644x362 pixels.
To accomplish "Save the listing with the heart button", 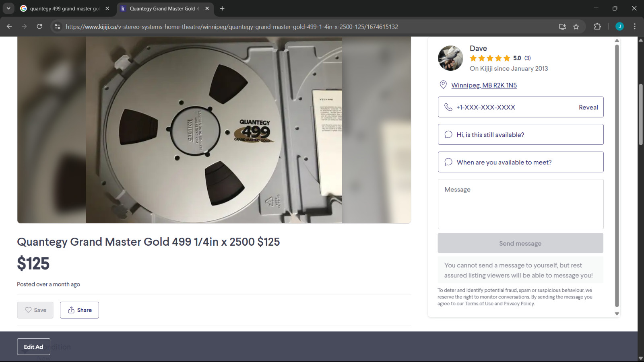I will tap(35, 310).
